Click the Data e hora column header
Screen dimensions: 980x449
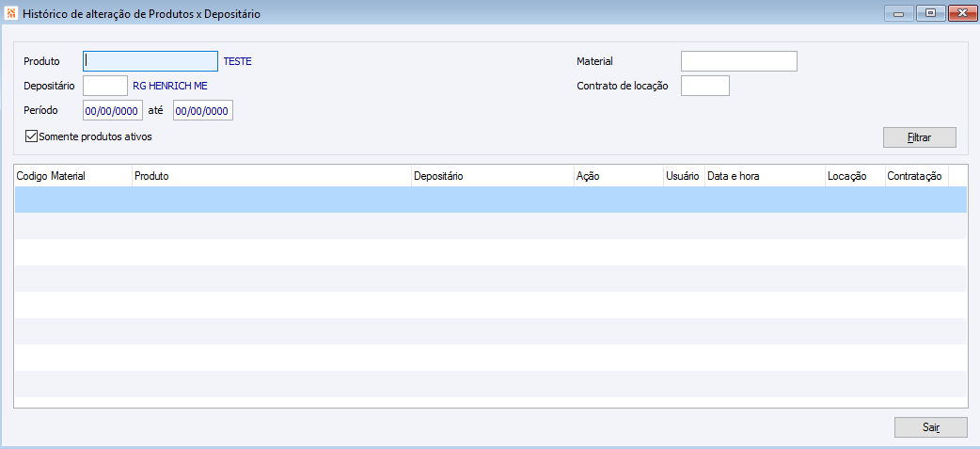(765, 176)
